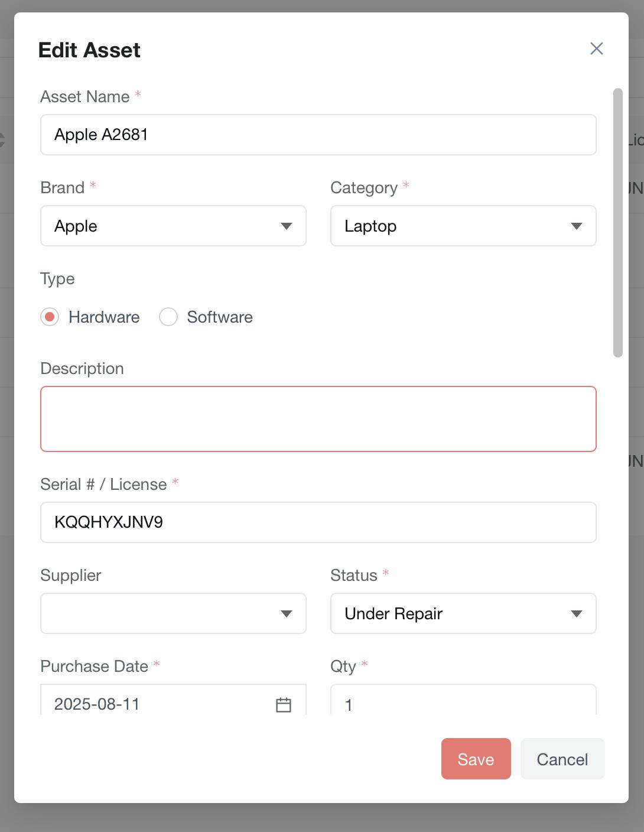
Task: Focus the Asset Name text field
Action: click(318, 135)
